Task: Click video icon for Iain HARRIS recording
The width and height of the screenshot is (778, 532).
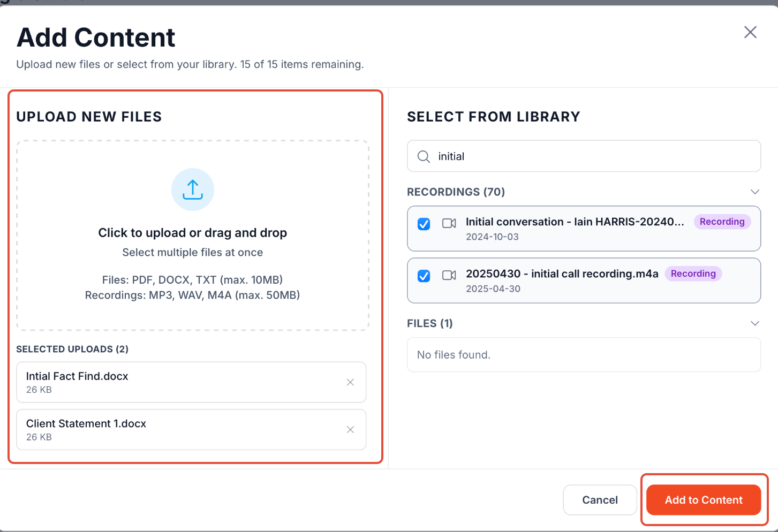Action: point(449,223)
